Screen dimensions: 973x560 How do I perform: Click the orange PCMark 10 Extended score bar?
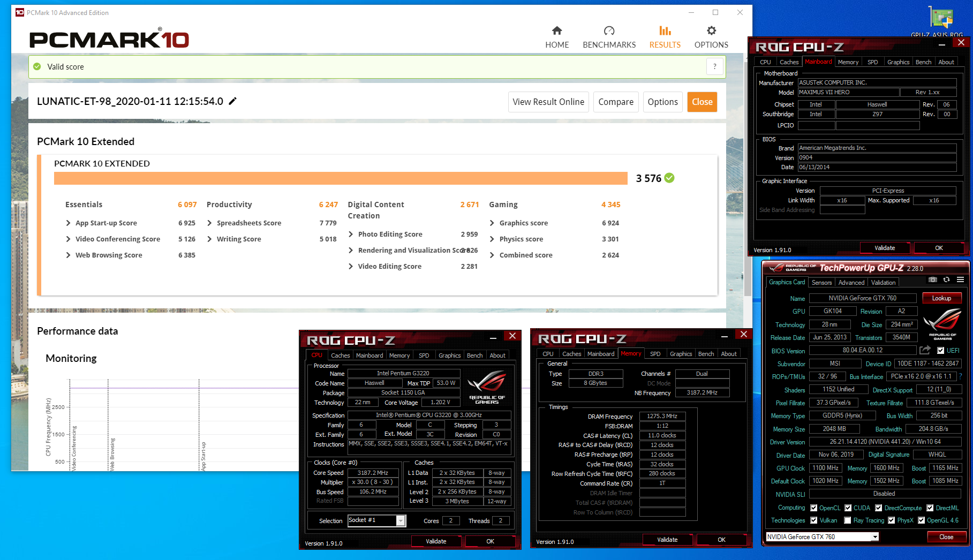341,178
